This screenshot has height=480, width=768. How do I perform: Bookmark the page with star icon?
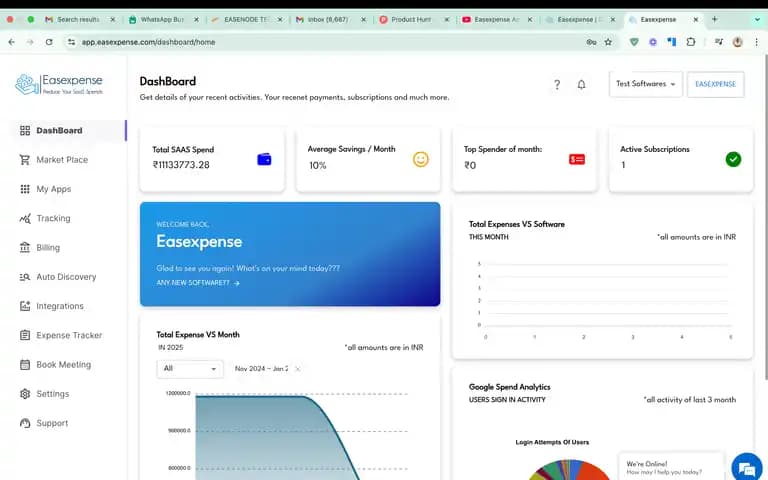[x=608, y=42]
